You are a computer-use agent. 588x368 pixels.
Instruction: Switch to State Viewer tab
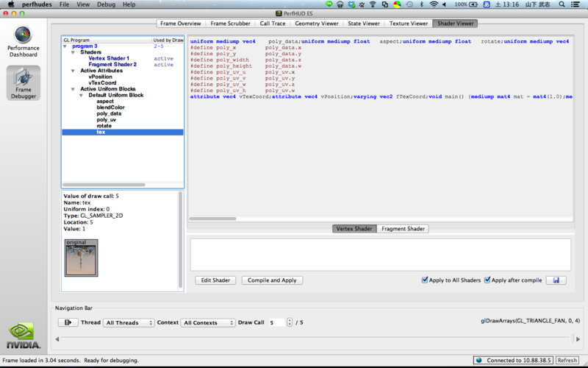[364, 24]
